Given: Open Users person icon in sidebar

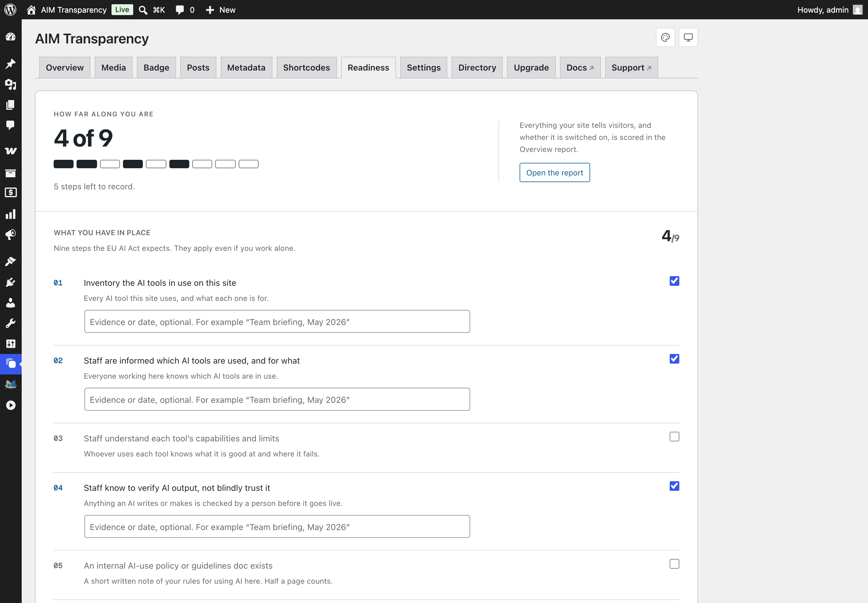Looking at the screenshot, I should [11, 303].
